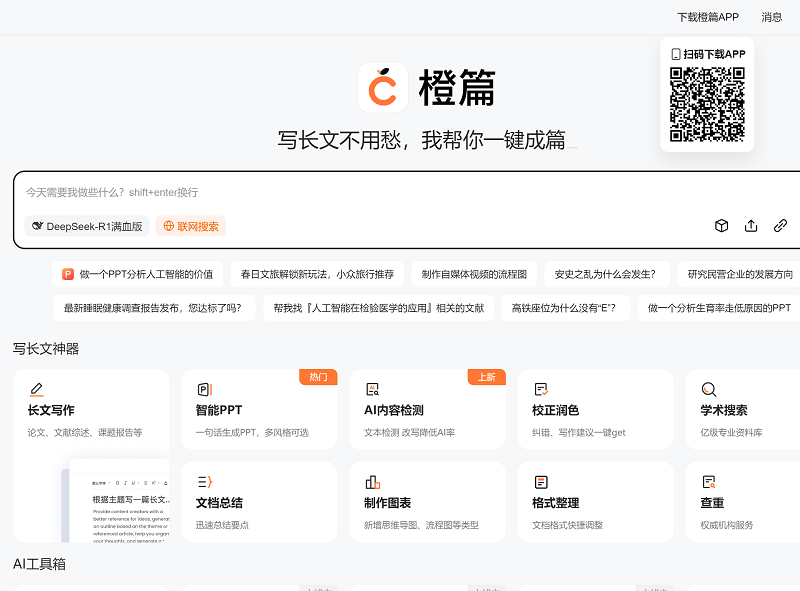Click the plagiarism check icon on 查重 card

709,482
